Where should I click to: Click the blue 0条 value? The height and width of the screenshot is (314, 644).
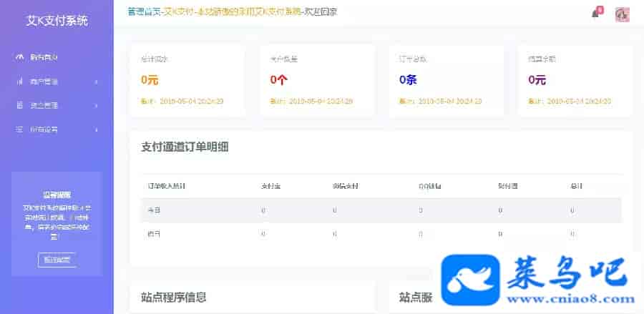408,80
